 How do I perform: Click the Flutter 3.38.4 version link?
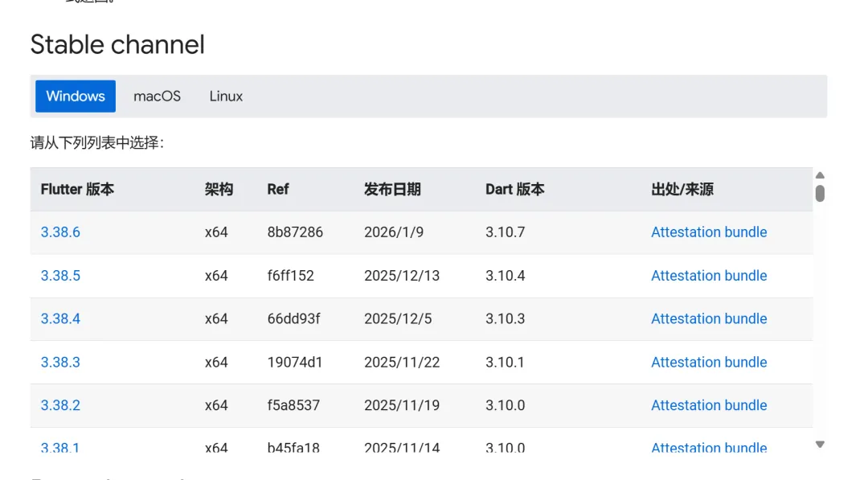[x=60, y=319]
